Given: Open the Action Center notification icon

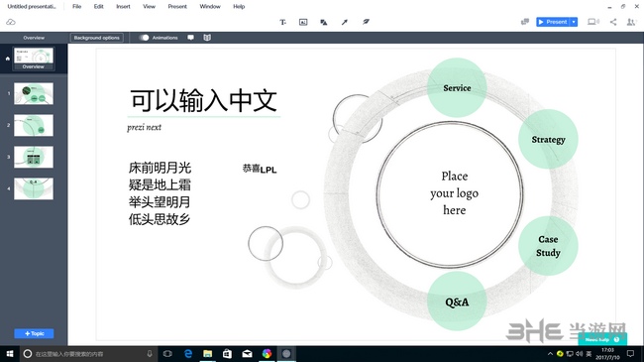Looking at the screenshot, I should pyautogui.click(x=630, y=354).
